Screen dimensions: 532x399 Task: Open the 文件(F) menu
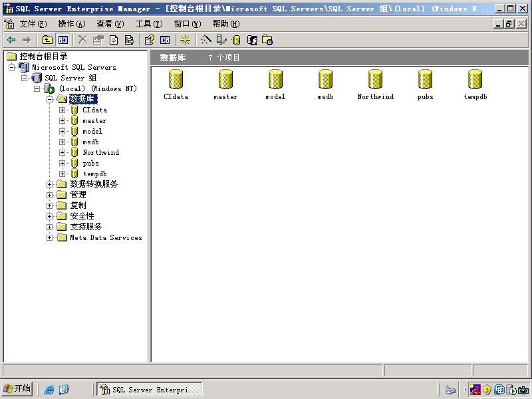(x=33, y=24)
